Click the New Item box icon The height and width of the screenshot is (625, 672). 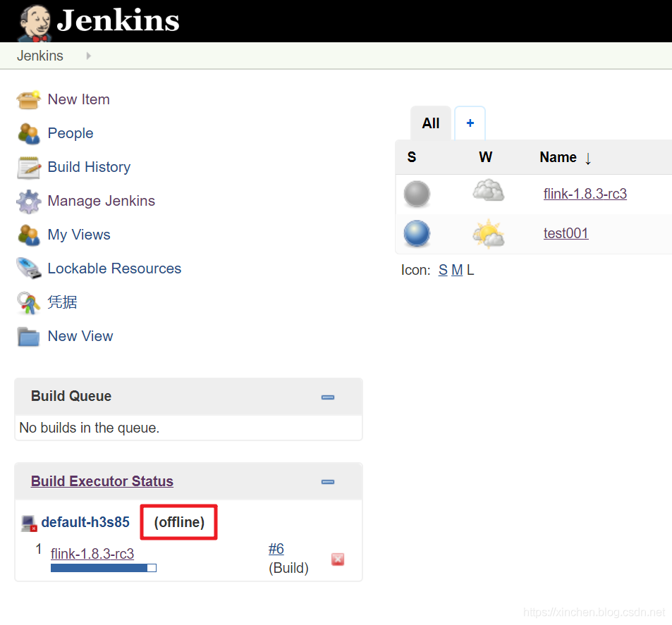click(28, 99)
